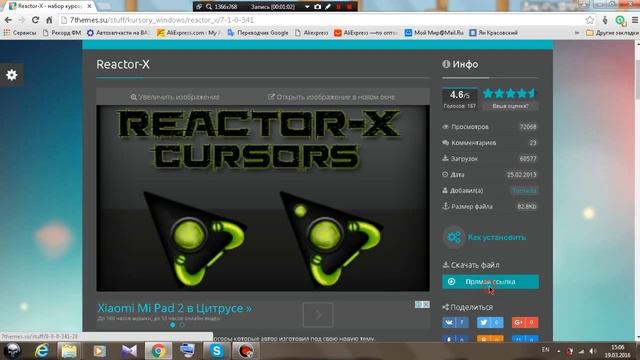Open the Рекорд ФМ bookmark

click(62, 33)
